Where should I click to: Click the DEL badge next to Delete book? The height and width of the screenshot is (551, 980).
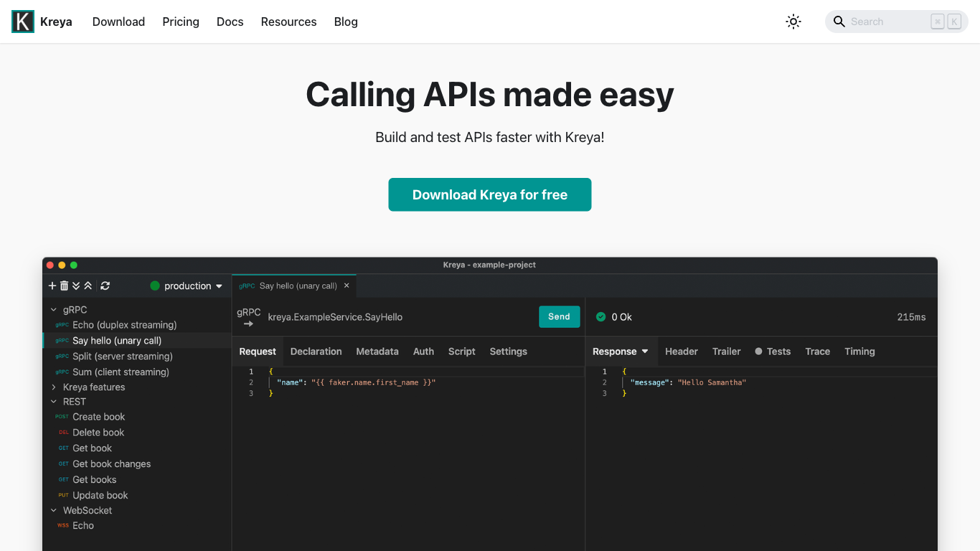click(64, 433)
